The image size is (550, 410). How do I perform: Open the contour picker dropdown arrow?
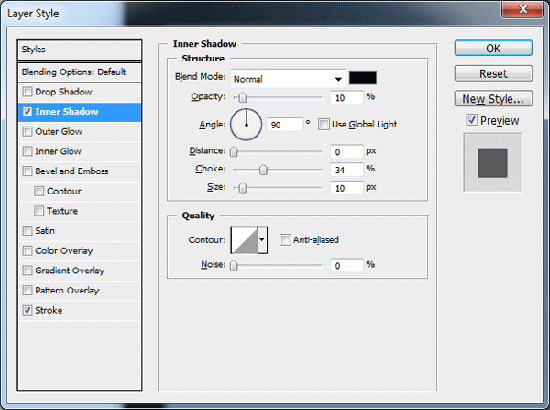pyautogui.click(x=263, y=240)
